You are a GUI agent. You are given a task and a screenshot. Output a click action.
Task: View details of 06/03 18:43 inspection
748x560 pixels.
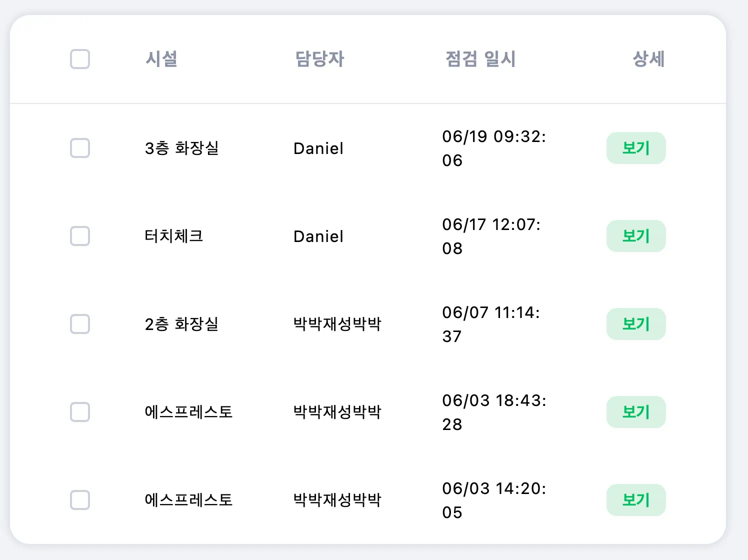point(636,412)
